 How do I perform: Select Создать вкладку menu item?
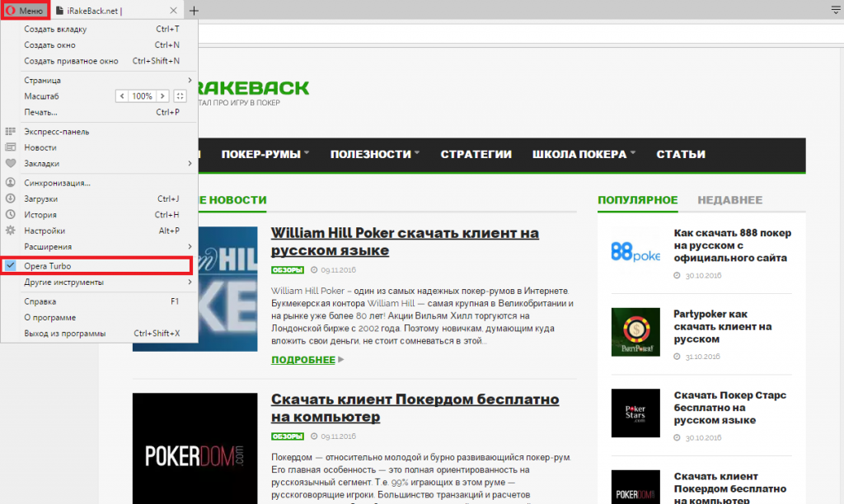click(x=100, y=29)
